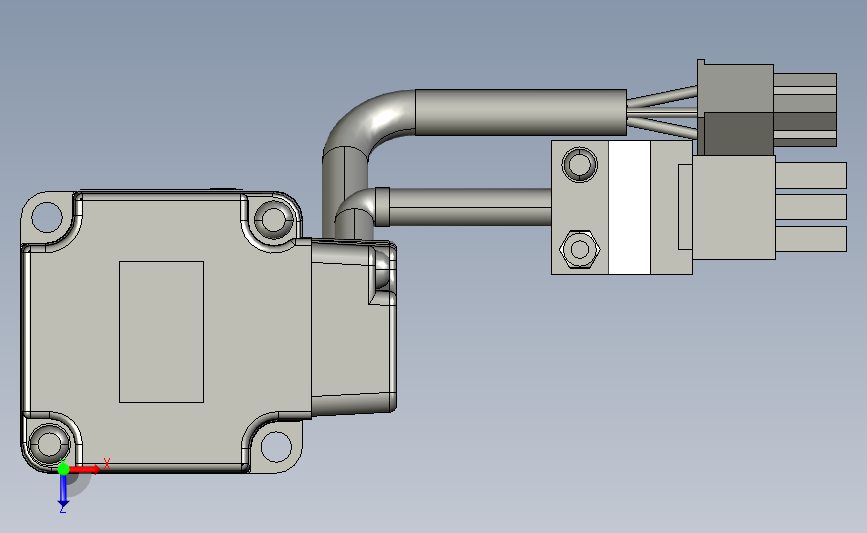The height and width of the screenshot is (533, 867).
Task: Click the red X axis arrow of the triad
Action: point(85,469)
